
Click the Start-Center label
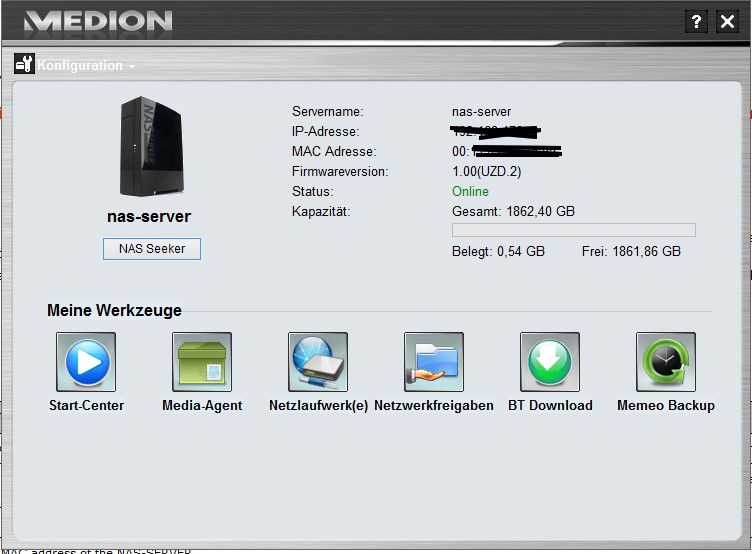pyautogui.click(x=86, y=406)
